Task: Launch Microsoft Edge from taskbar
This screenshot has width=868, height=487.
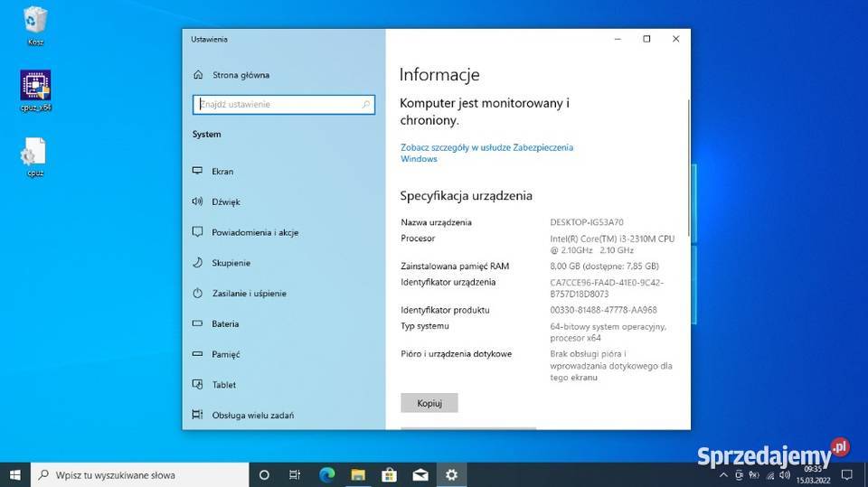Action: pyautogui.click(x=326, y=475)
